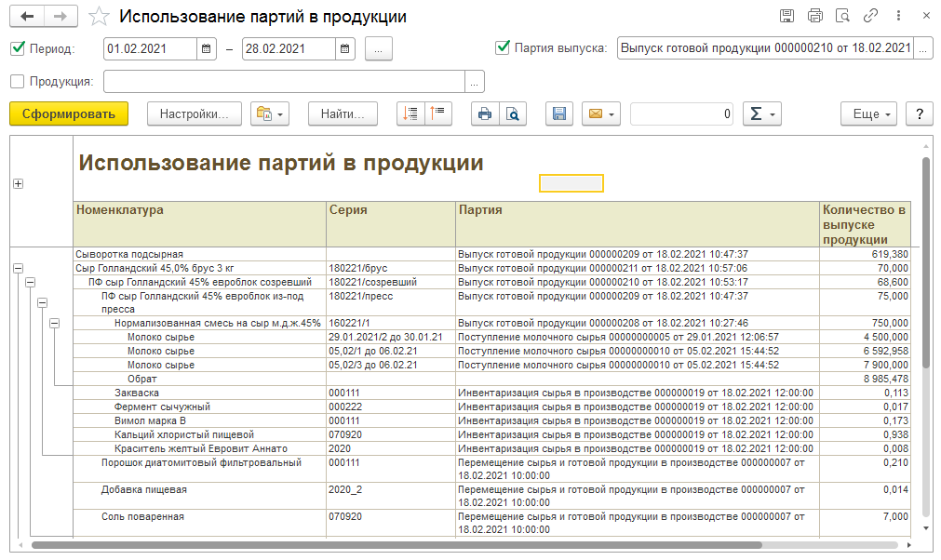Save the report using floppy disk icon

point(559,113)
